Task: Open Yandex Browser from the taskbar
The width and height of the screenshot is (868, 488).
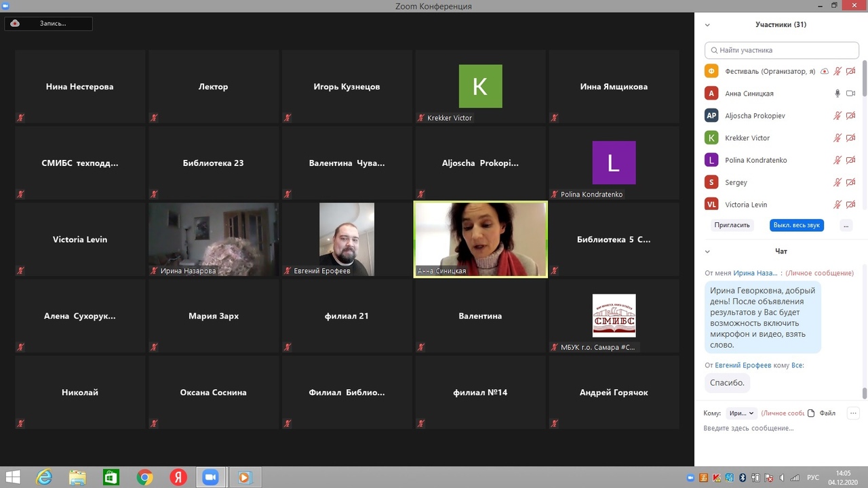Action: [178, 477]
